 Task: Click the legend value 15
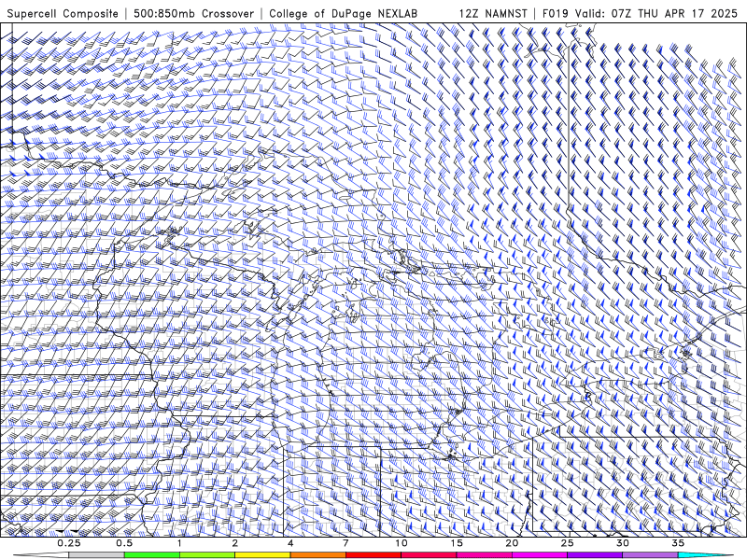457,543
